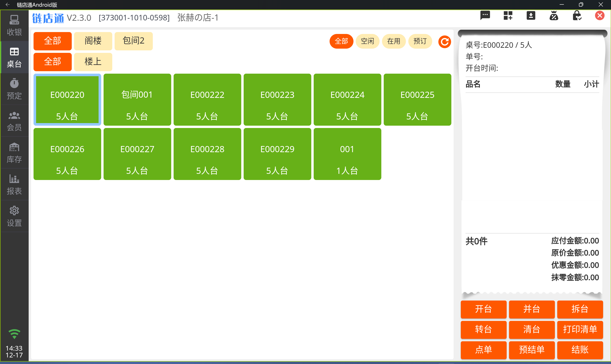Viewport: 611px width, 364px height.
Task: Click the 抹零金额:0.00 text
Action: (x=575, y=278)
